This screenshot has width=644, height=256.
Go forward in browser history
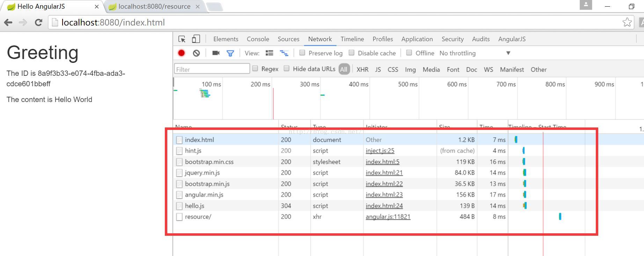point(23,23)
